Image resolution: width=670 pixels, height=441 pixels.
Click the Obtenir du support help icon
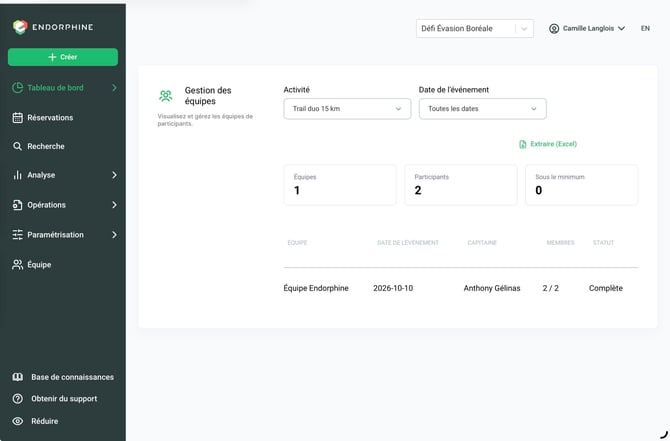[x=18, y=399]
